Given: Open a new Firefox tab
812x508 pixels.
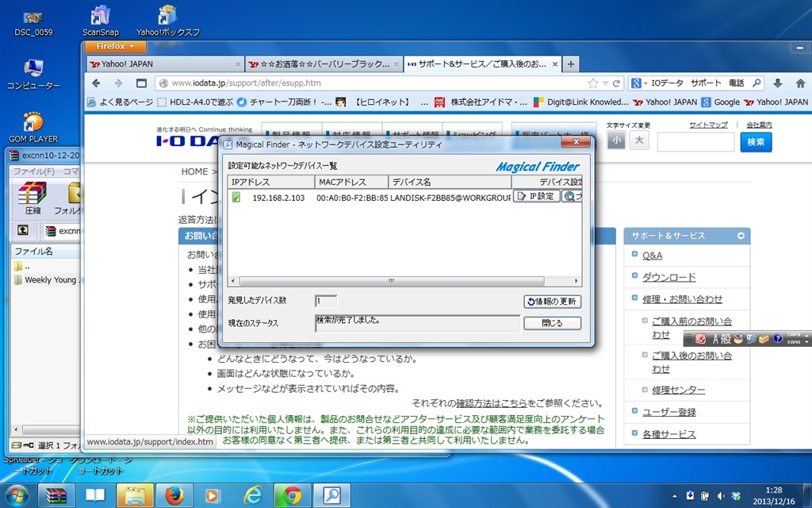Looking at the screenshot, I should (571, 64).
